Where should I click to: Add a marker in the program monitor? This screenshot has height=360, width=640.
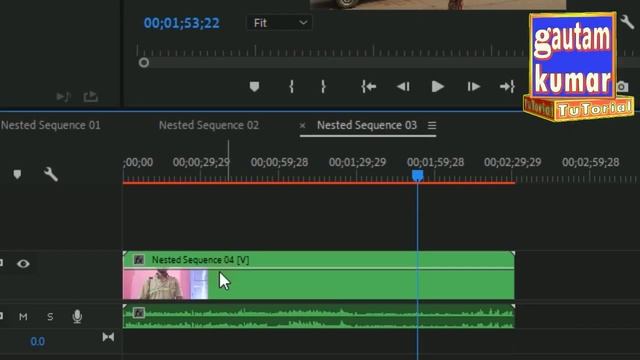pos(254,87)
